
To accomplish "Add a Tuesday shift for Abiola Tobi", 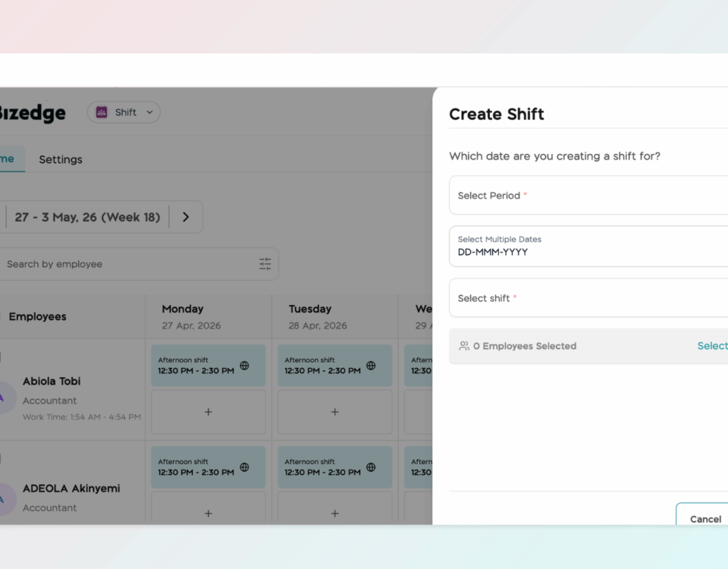I will click(334, 412).
